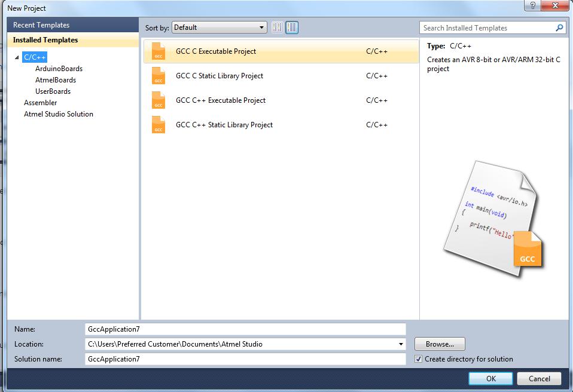
Task: Click C/C++ type of GCC C++ Executable row
Action: [377, 100]
